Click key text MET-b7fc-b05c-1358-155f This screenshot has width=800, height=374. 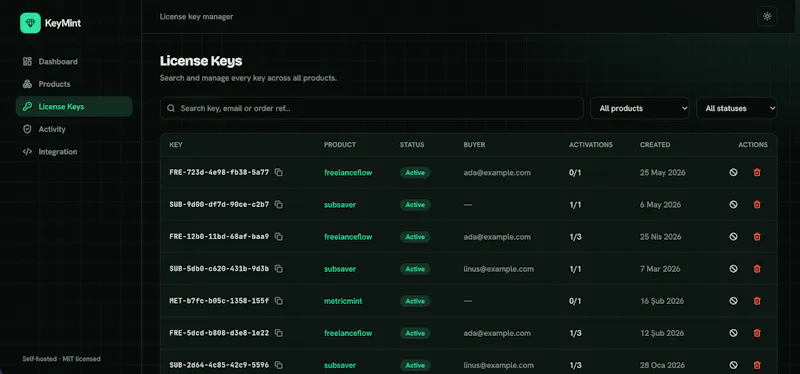219,301
